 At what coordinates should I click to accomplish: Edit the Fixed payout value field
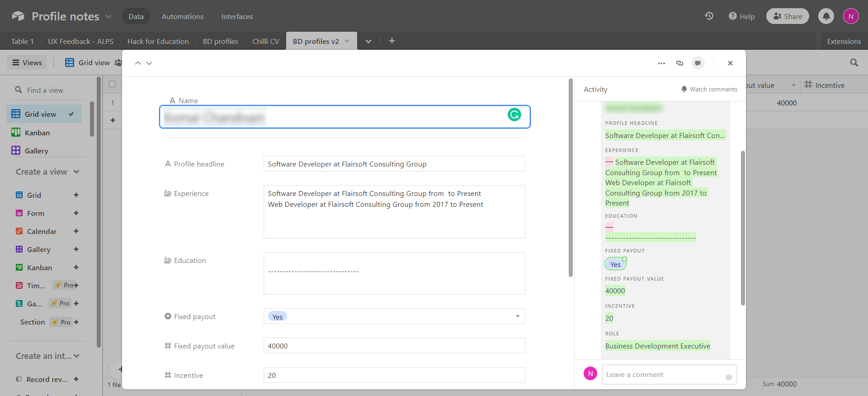click(x=394, y=346)
